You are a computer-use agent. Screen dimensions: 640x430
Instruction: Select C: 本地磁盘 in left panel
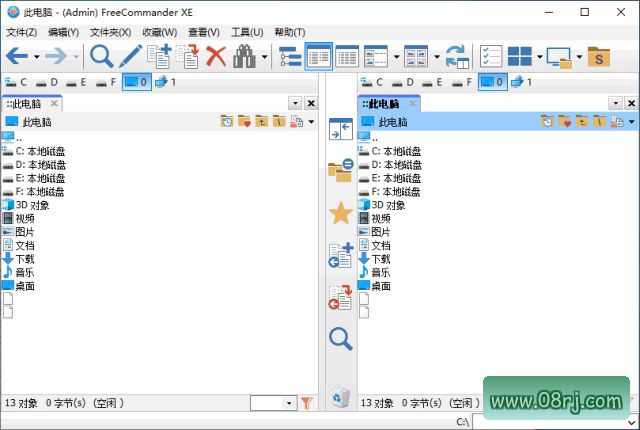click(x=33, y=151)
